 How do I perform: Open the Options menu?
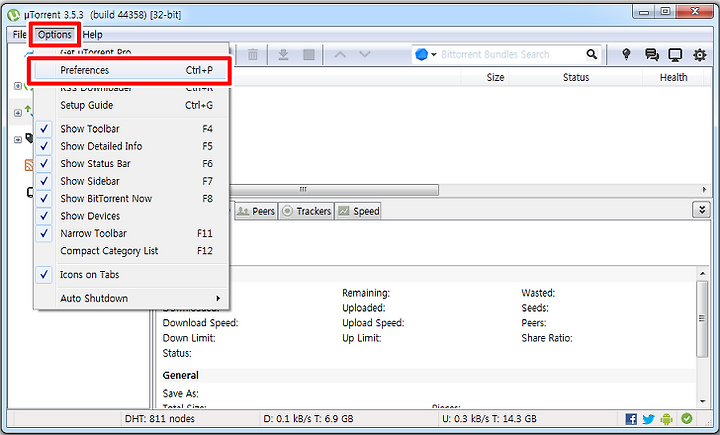55,34
